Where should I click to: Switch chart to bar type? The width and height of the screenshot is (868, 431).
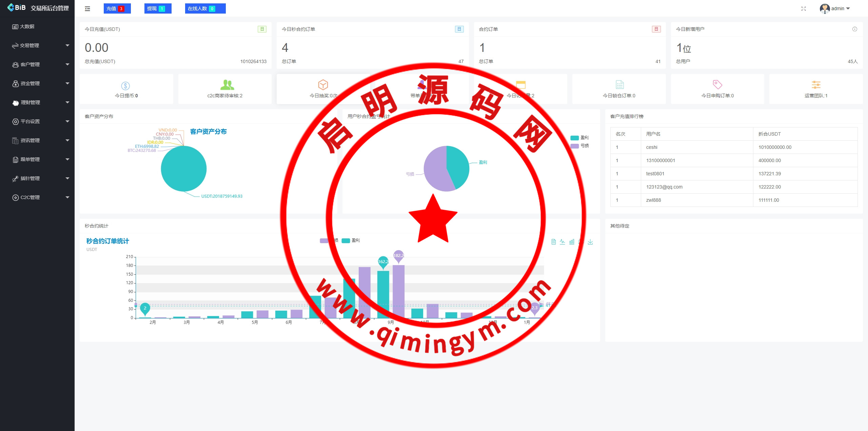(572, 242)
